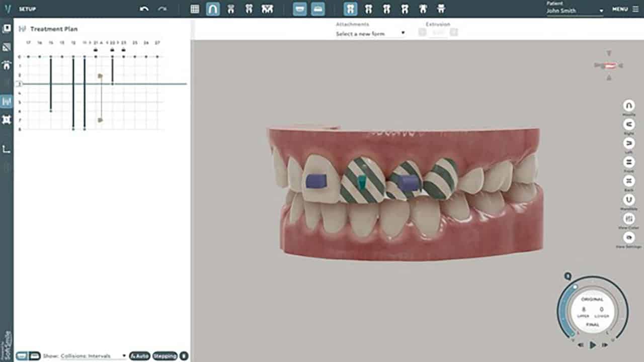The image size is (644, 362).
Task: Switch to the Front view
Action: pyautogui.click(x=628, y=162)
